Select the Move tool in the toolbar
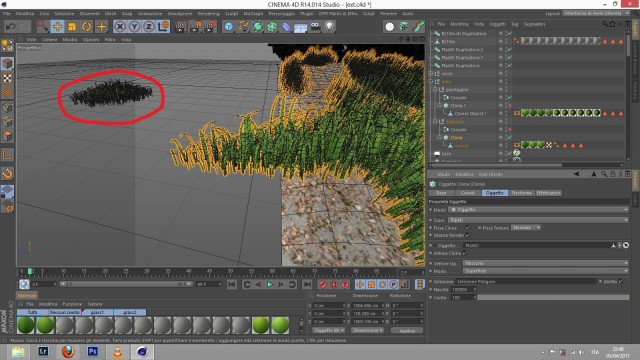This screenshot has height=360, width=640. click(57, 27)
